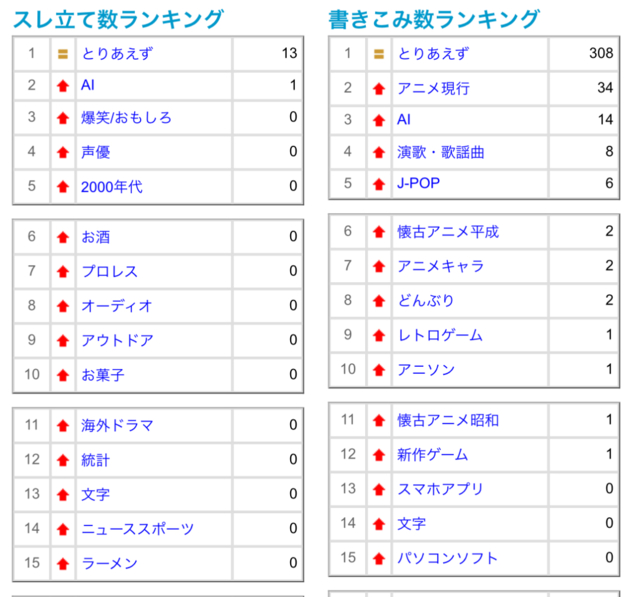Click the red up arrow beside 声優

tap(63, 152)
